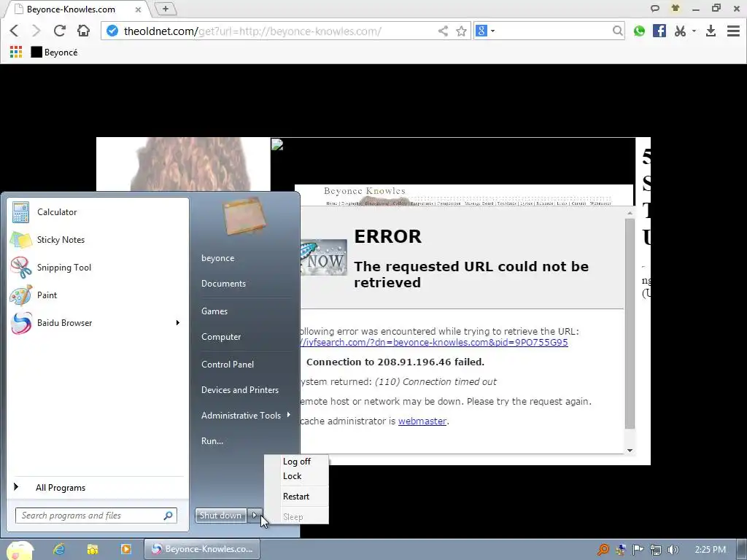Click the Search programs and files box

pyautogui.click(x=96, y=516)
